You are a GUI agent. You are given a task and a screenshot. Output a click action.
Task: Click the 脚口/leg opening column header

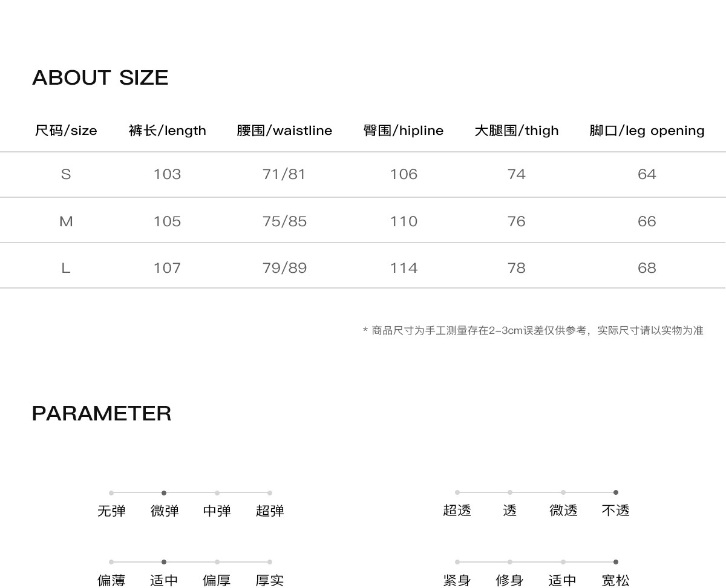tap(647, 131)
